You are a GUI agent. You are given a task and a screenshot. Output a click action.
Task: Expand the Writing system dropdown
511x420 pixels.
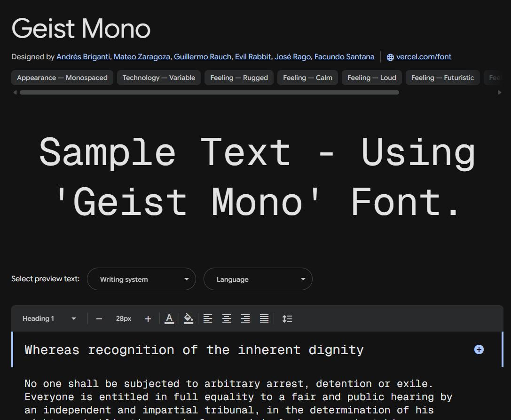(142, 279)
